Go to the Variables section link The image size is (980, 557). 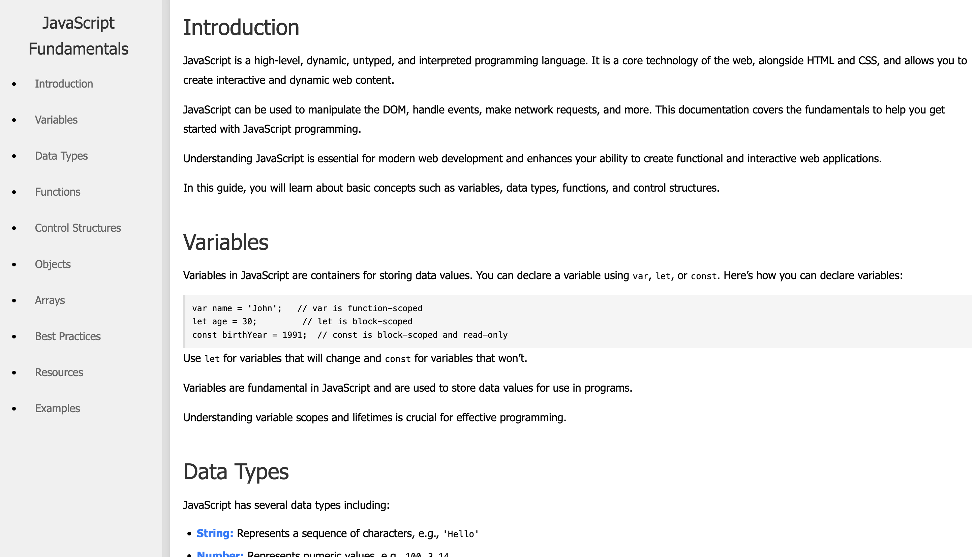click(56, 120)
